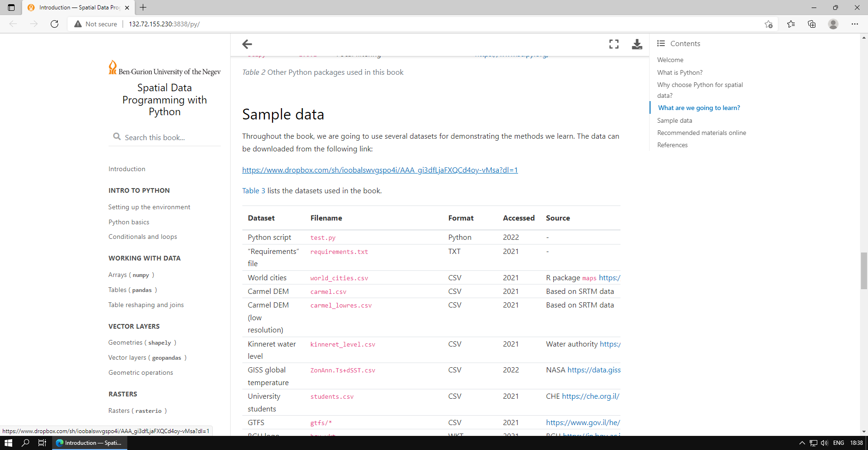Click the Search this book field
The image size is (868, 450).
coord(164,137)
